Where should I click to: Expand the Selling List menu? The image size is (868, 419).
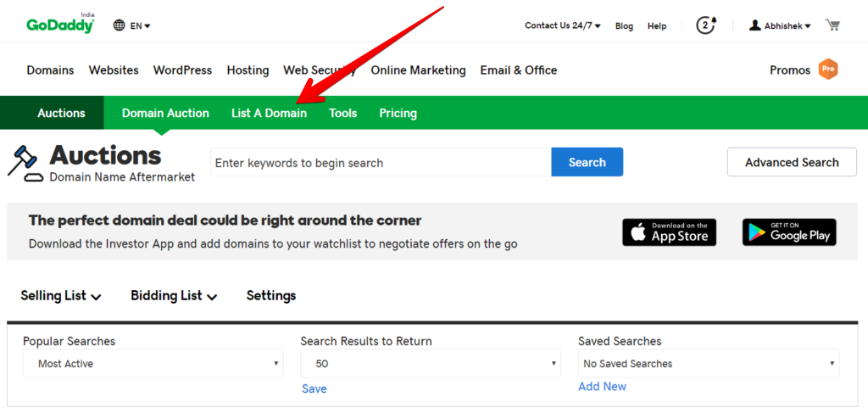pos(61,296)
